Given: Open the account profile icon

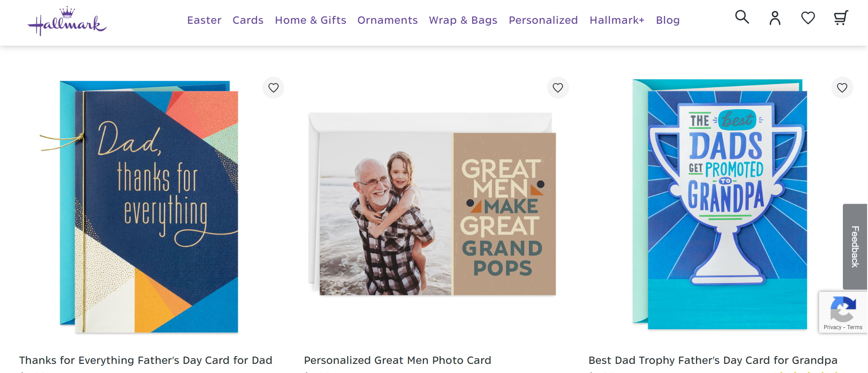Looking at the screenshot, I should pyautogui.click(x=775, y=18).
